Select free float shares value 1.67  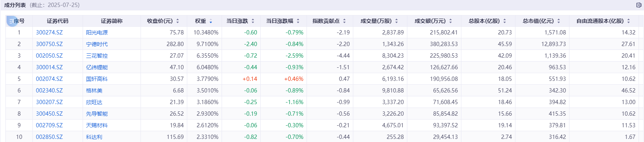630,137
